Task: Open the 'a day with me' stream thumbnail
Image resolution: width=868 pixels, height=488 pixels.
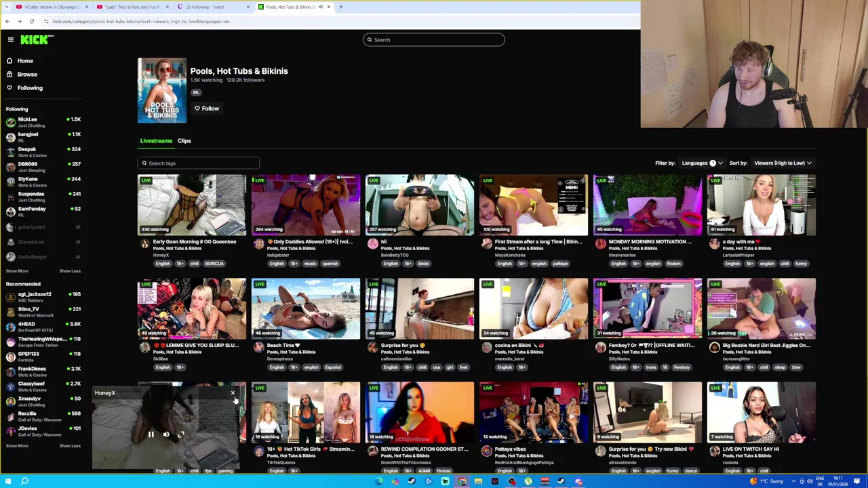Action: (762, 205)
